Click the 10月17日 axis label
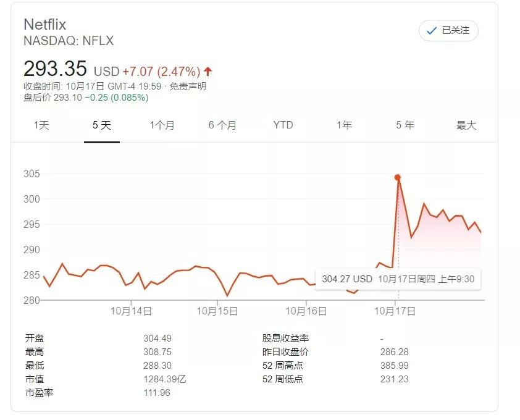 395,311
